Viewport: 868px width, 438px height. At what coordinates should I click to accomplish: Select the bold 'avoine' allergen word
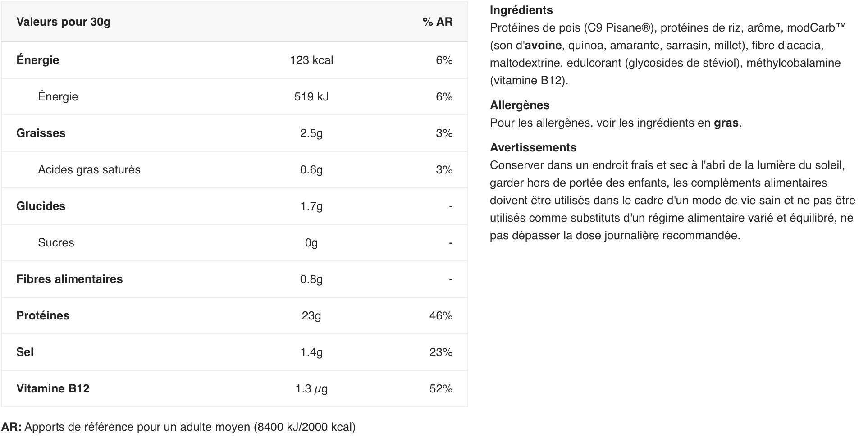[x=543, y=45]
